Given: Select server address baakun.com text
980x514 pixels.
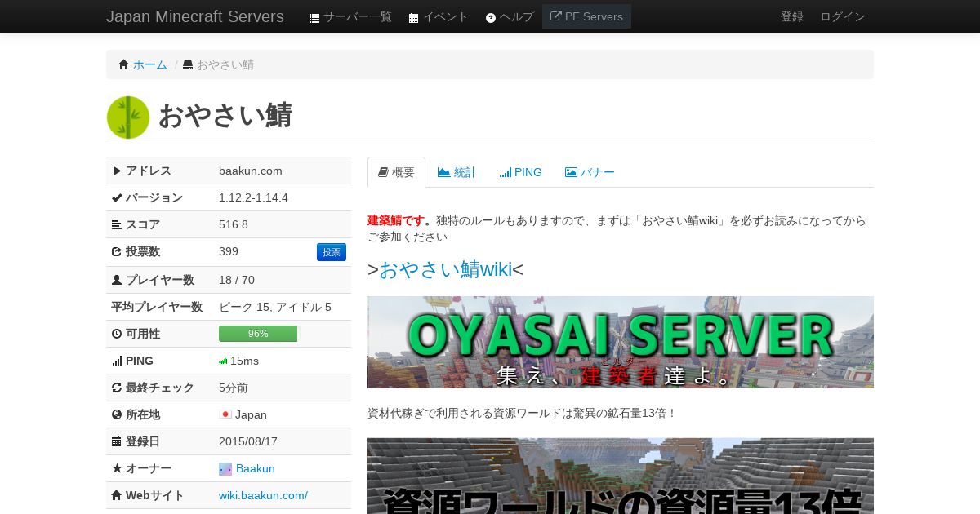Looking at the screenshot, I should 251,171.
